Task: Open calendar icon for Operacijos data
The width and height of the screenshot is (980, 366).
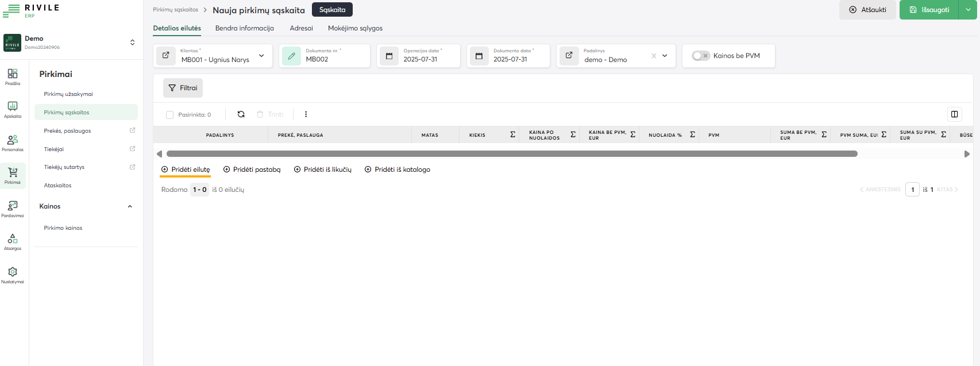Action: pyautogui.click(x=389, y=56)
